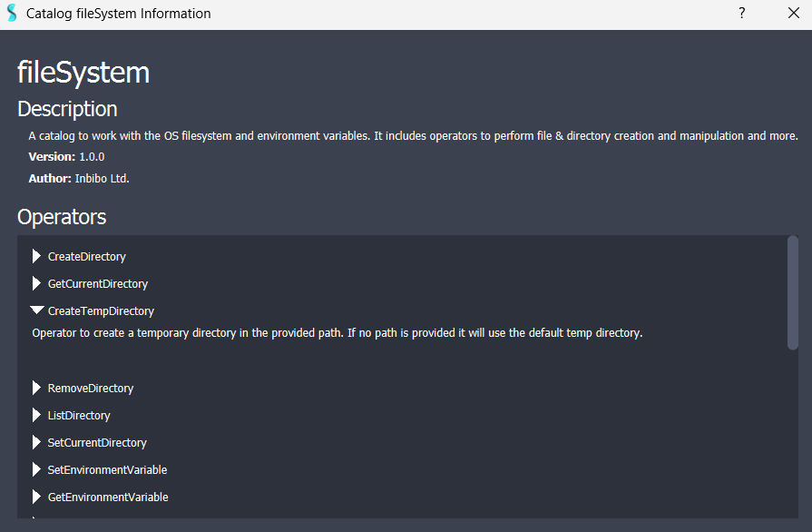
Task: Select the RemoveDirectory label
Action: [x=90, y=388]
